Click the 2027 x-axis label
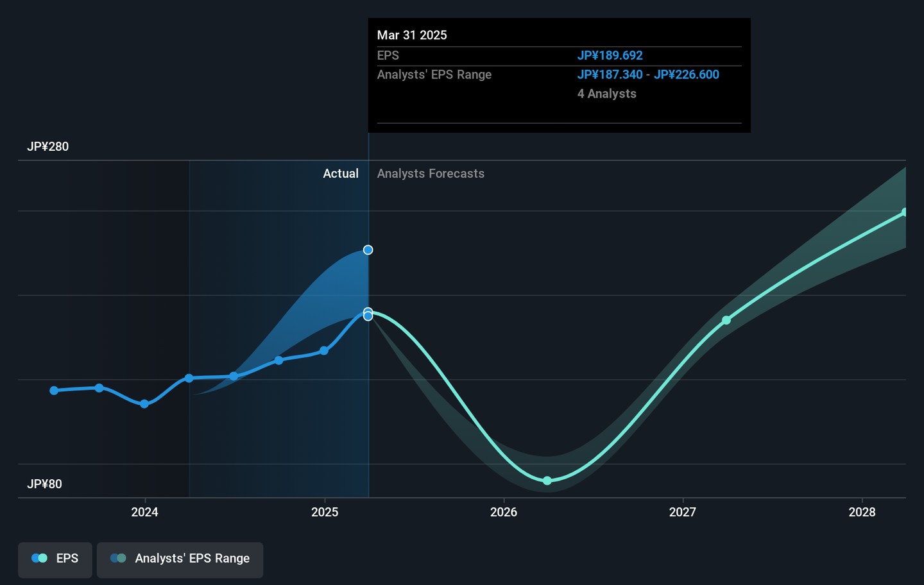 click(683, 512)
